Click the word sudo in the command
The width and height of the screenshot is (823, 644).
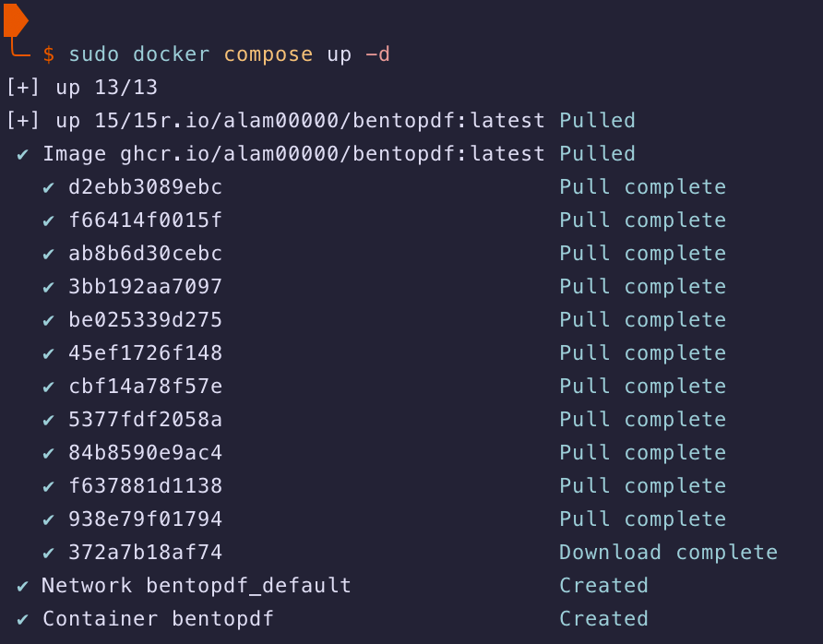coord(93,54)
